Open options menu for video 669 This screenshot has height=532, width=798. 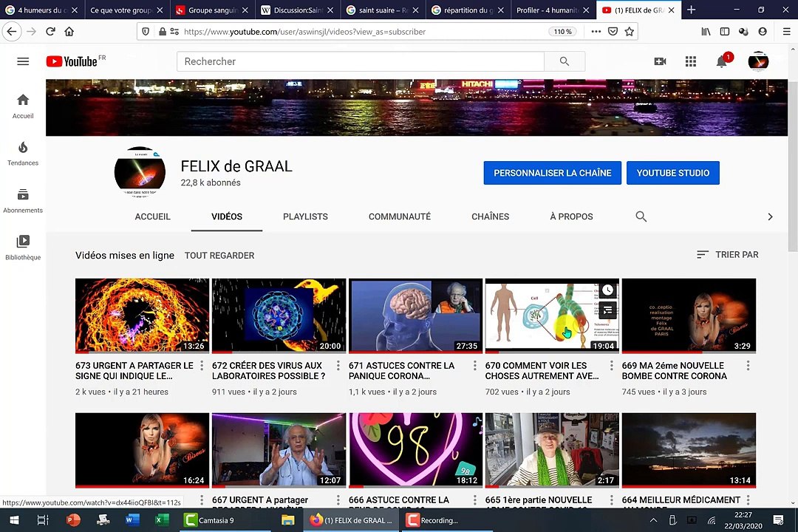[x=748, y=366]
